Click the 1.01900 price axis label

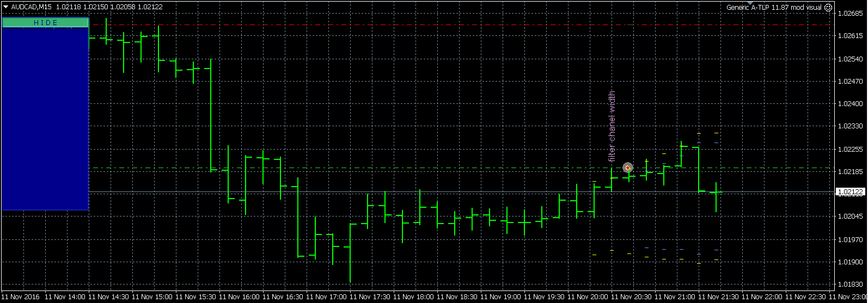click(849, 262)
